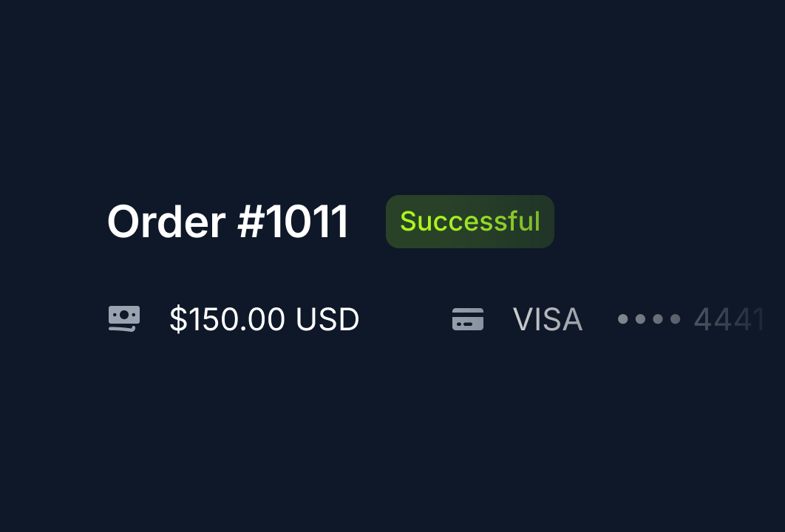
Task: Click the credit card icon
Action: click(x=467, y=319)
